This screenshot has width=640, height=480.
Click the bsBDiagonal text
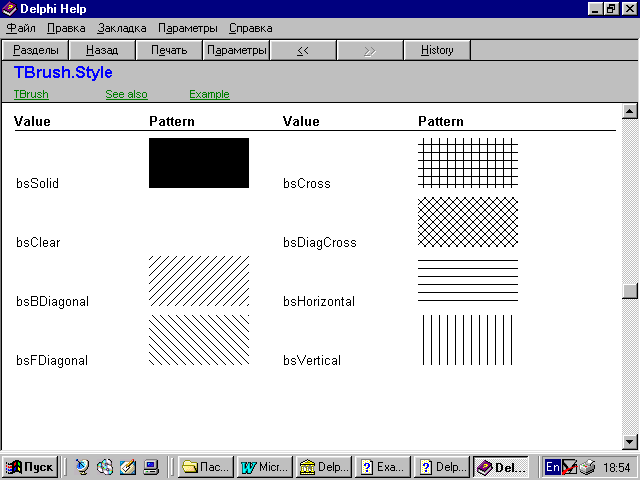(x=52, y=302)
